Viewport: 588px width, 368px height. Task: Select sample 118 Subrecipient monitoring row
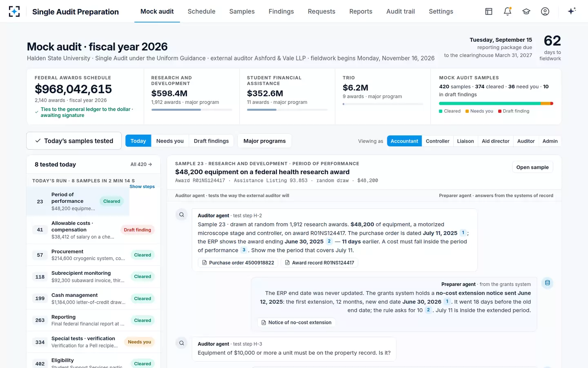click(94, 276)
